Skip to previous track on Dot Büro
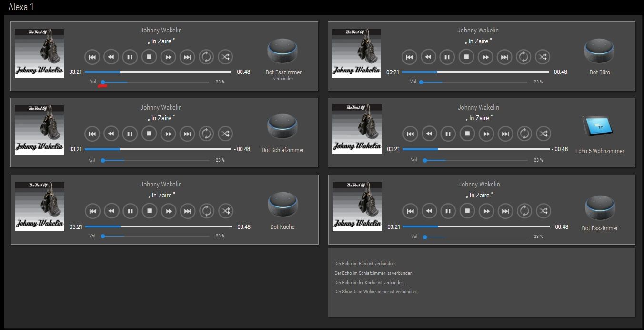Screen dimensions: 644x330 [409, 57]
